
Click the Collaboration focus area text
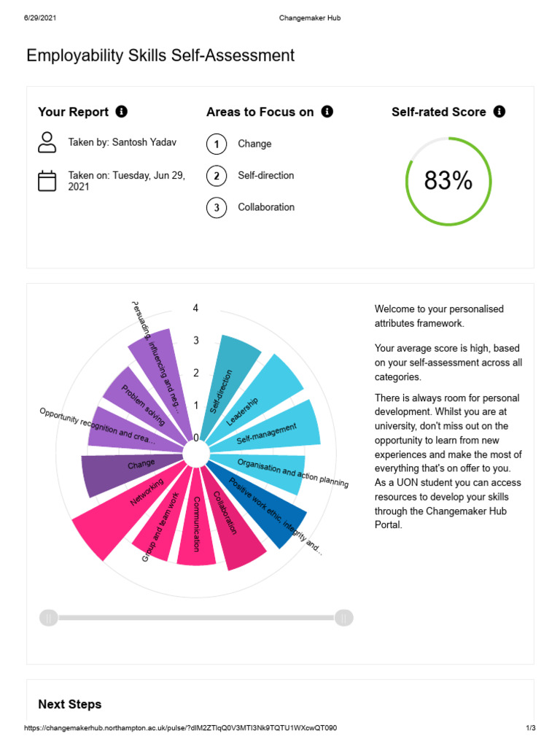coord(266,207)
